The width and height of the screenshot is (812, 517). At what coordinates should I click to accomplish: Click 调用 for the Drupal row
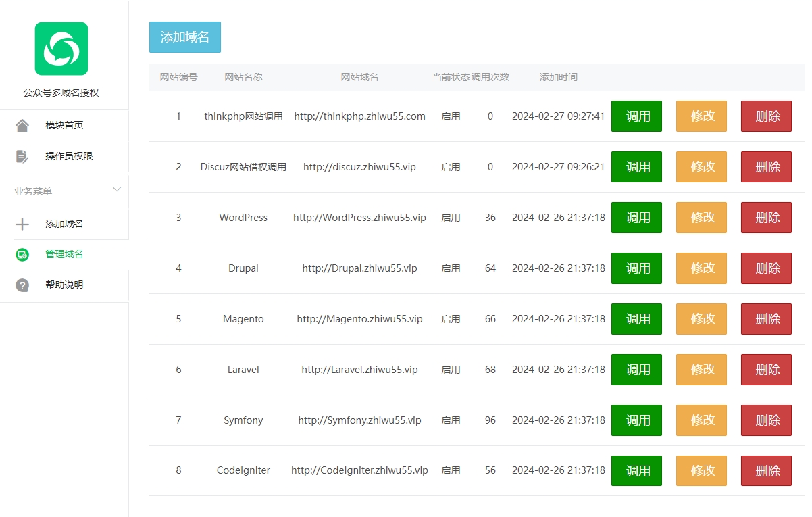pos(636,268)
